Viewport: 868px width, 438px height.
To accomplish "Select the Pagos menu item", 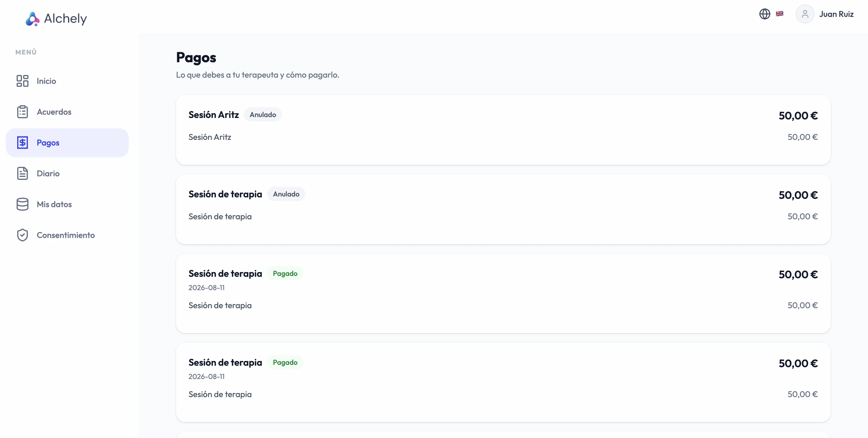I will click(67, 143).
